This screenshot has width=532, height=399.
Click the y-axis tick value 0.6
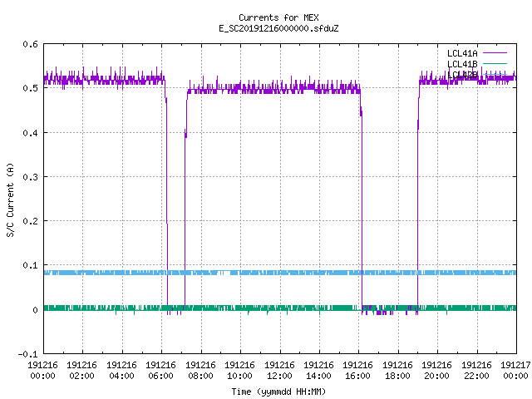click(30, 44)
